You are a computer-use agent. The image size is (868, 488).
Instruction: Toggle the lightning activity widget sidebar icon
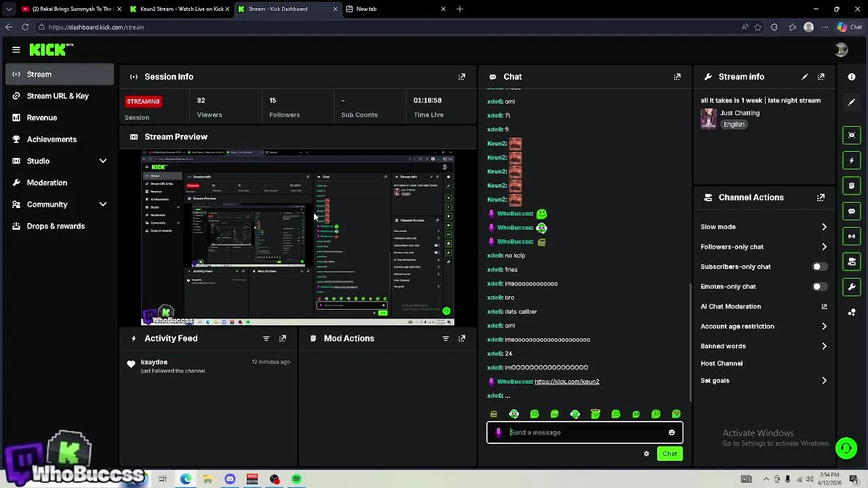[852, 161]
